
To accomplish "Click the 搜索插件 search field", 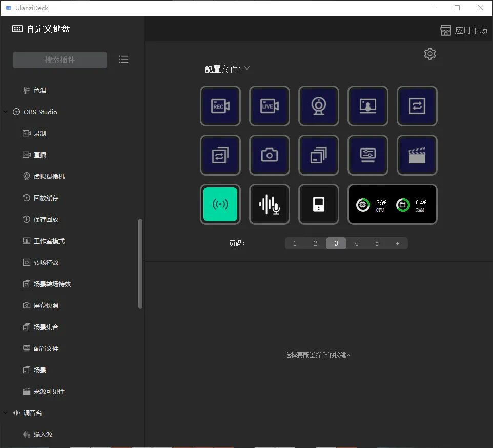I will (x=60, y=60).
